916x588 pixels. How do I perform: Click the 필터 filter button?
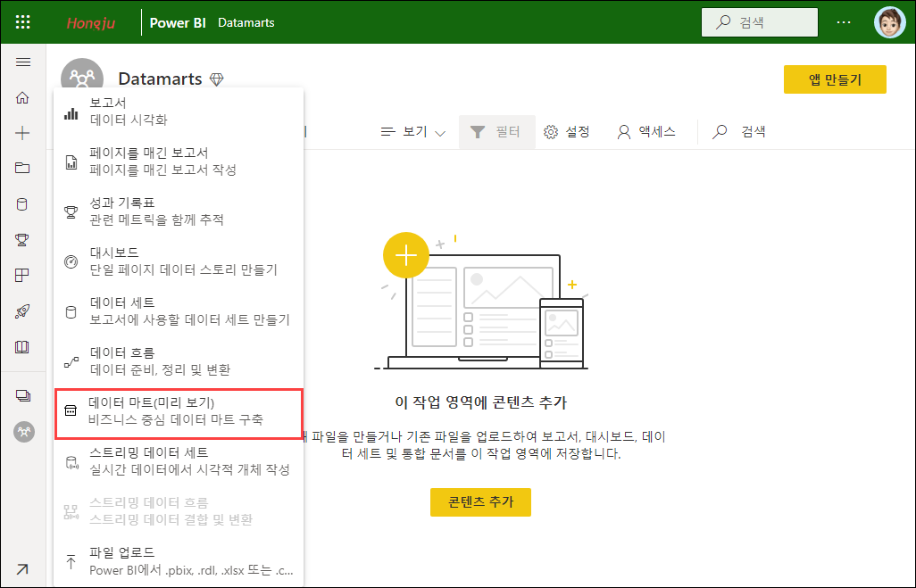click(x=496, y=132)
